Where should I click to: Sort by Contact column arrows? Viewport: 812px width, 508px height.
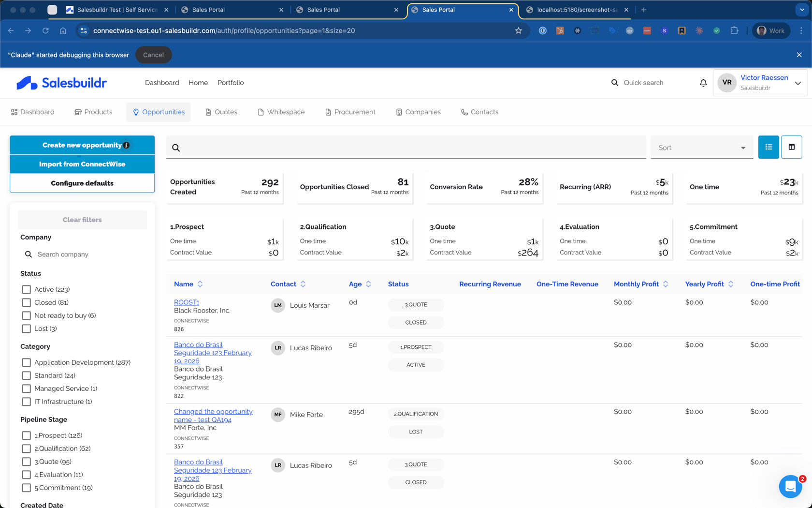(x=303, y=284)
